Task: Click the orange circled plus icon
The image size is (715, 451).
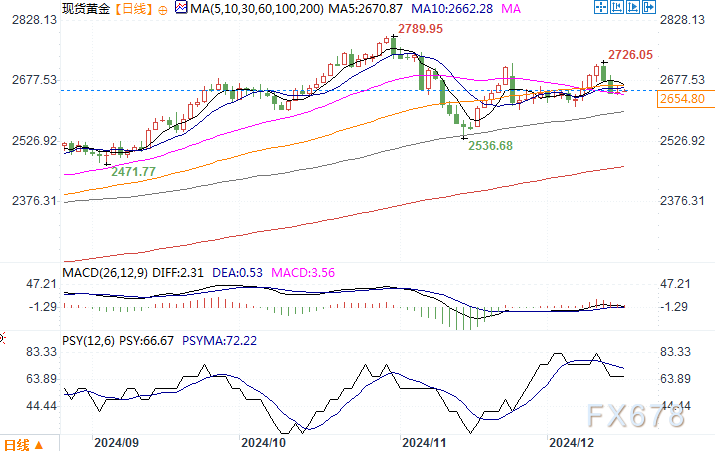Action: coord(162,10)
